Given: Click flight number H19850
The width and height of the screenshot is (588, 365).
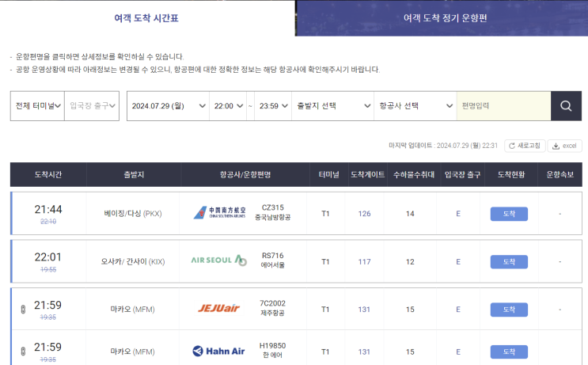Looking at the screenshot, I should [272, 345].
